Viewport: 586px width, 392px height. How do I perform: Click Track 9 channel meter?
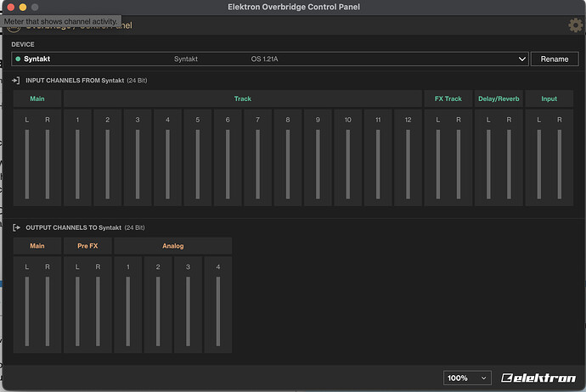pyautogui.click(x=318, y=165)
